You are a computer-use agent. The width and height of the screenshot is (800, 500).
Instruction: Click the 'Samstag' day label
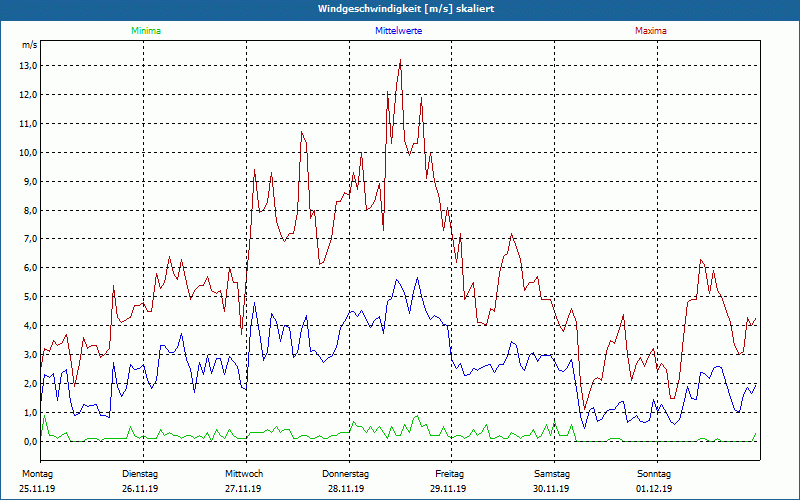pyautogui.click(x=552, y=474)
